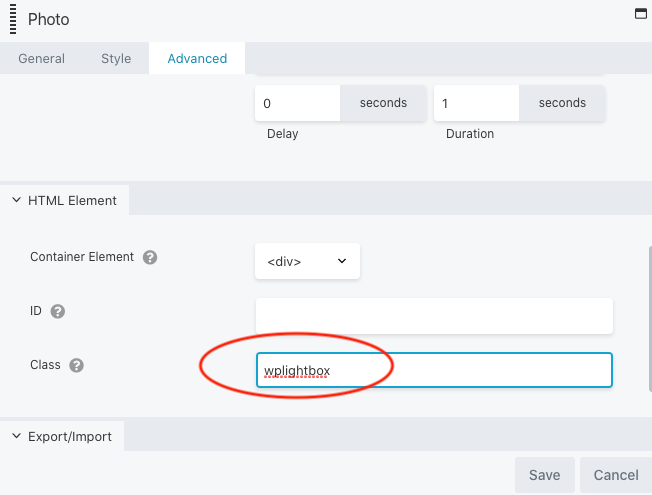
Task: Click the help icon next to ID
Action: [58, 311]
